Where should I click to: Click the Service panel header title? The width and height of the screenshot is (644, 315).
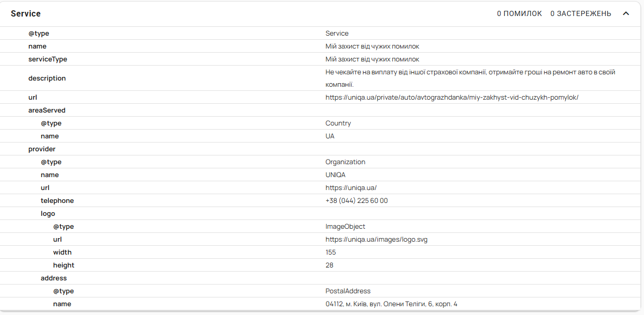pos(26,13)
